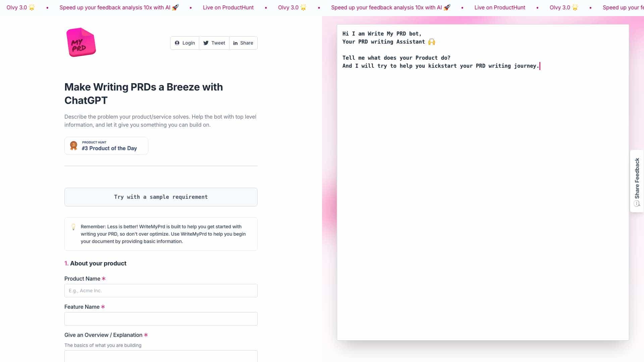Screen dimensions: 644x362
Task: Share on LinkedIn via Share button
Action: pos(243,43)
